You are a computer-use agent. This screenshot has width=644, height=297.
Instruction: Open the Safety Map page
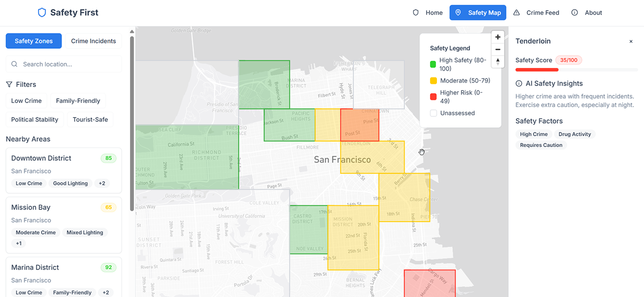(478, 13)
